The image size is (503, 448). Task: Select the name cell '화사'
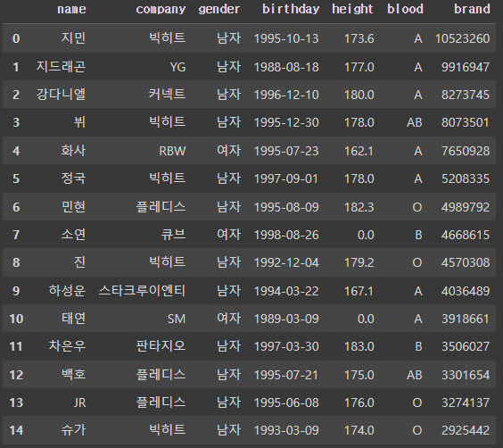[73, 151]
